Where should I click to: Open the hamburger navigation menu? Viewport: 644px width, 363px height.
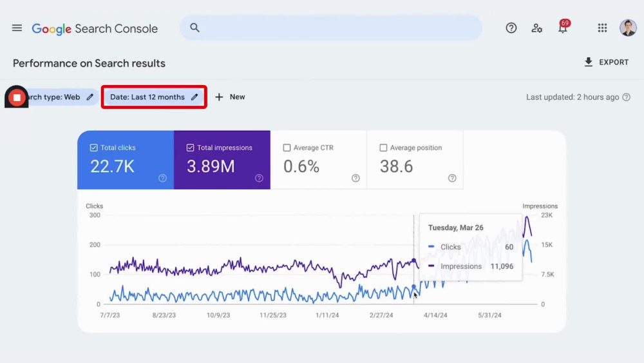coord(17,28)
